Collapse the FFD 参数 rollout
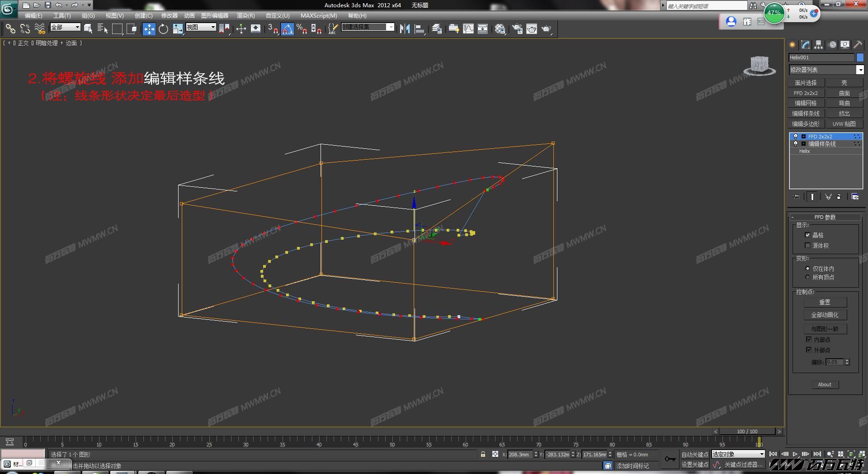This screenshot has height=474, width=868. pos(825,217)
